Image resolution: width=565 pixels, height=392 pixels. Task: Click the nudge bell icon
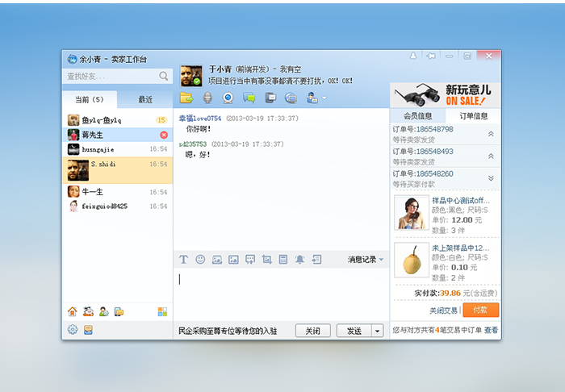(299, 260)
